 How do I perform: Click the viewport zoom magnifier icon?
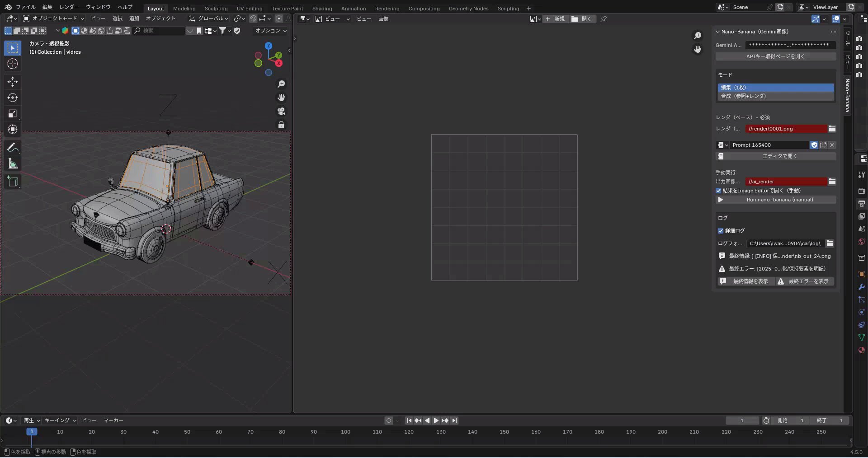[x=281, y=84]
